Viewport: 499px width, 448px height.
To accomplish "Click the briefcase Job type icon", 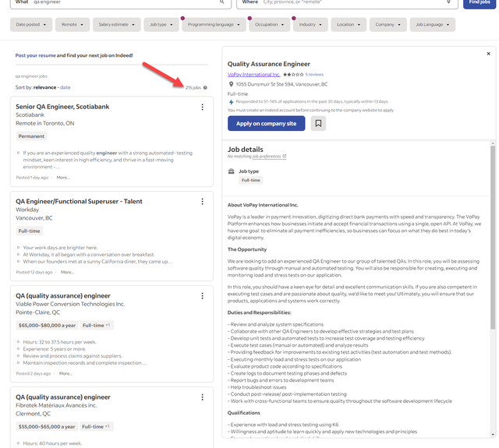I will click(x=232, y=171).
